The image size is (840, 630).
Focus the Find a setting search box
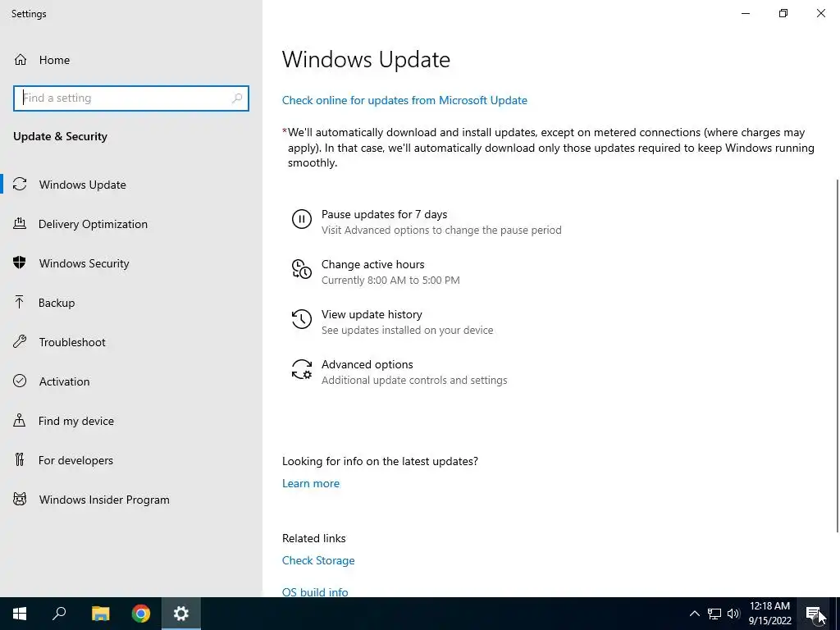click(x=131, y=98)
